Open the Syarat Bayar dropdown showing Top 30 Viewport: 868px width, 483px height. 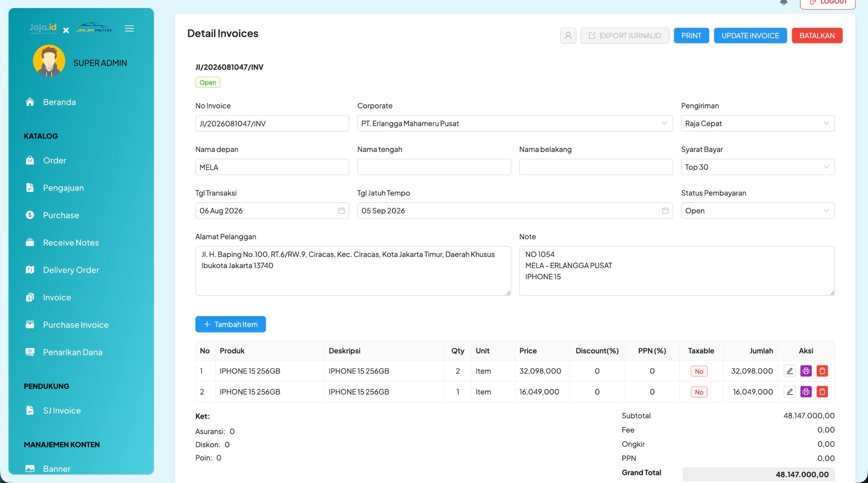[758, 167]
